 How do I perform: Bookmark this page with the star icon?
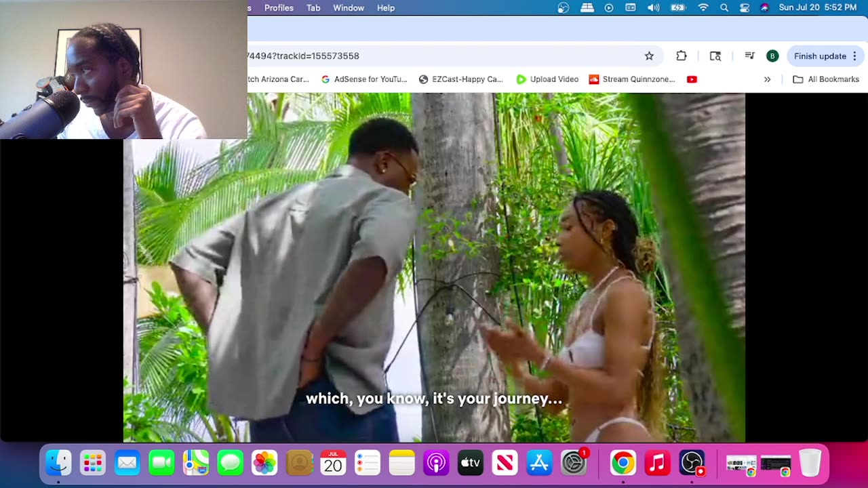[x=649, y=56]
